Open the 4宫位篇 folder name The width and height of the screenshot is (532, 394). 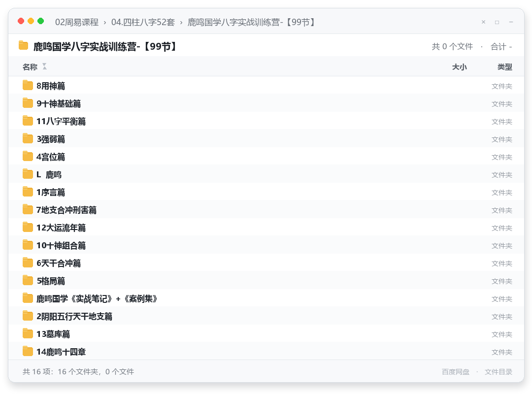tap(51, 157)
